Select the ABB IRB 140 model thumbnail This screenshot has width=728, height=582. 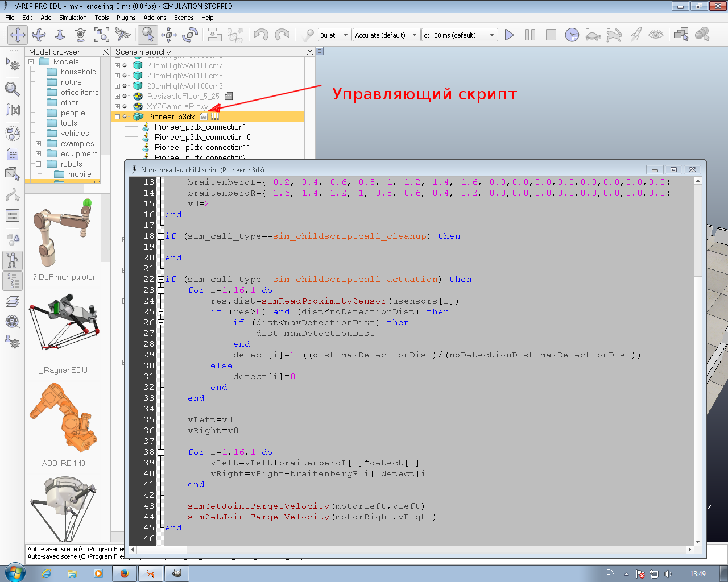point(64,418)
